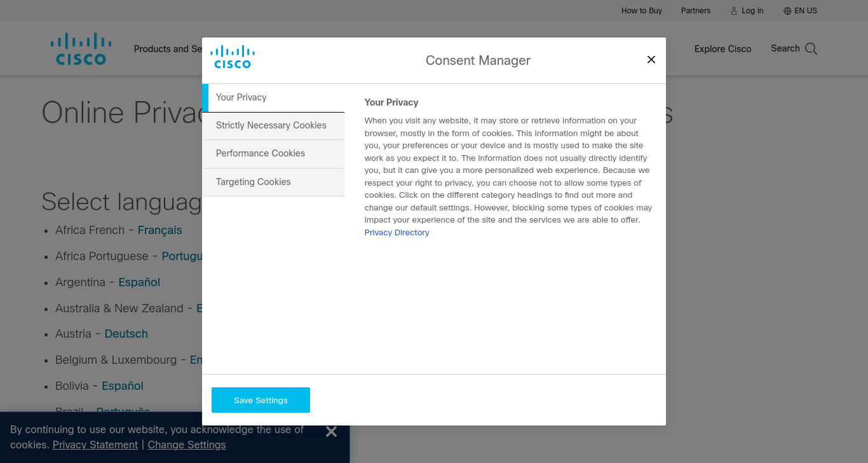Click Change Settings in cookie banner

tap(187, 445)
